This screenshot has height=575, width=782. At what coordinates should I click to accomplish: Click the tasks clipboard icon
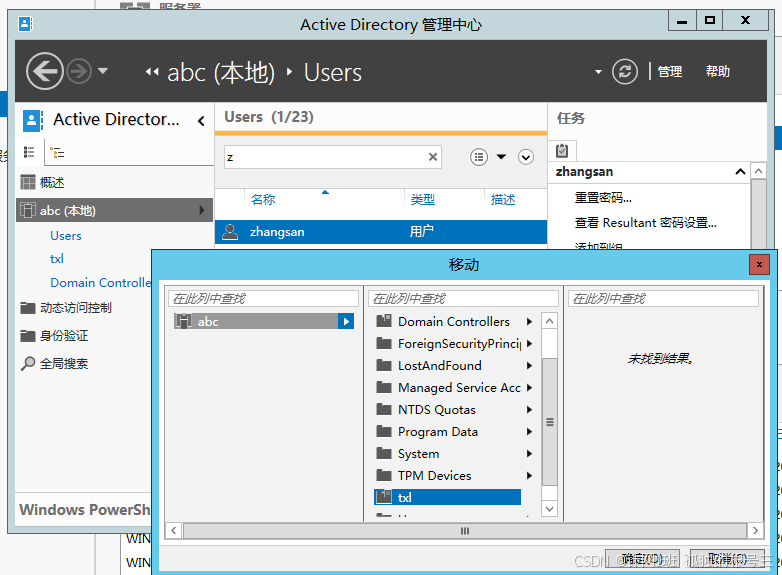[x=562, y=150]
